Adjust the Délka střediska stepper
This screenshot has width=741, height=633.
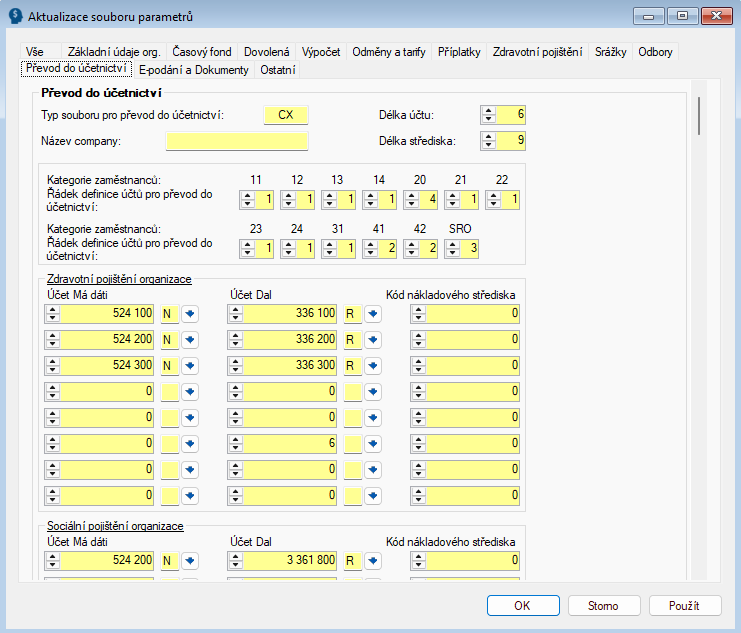[489, 140]
